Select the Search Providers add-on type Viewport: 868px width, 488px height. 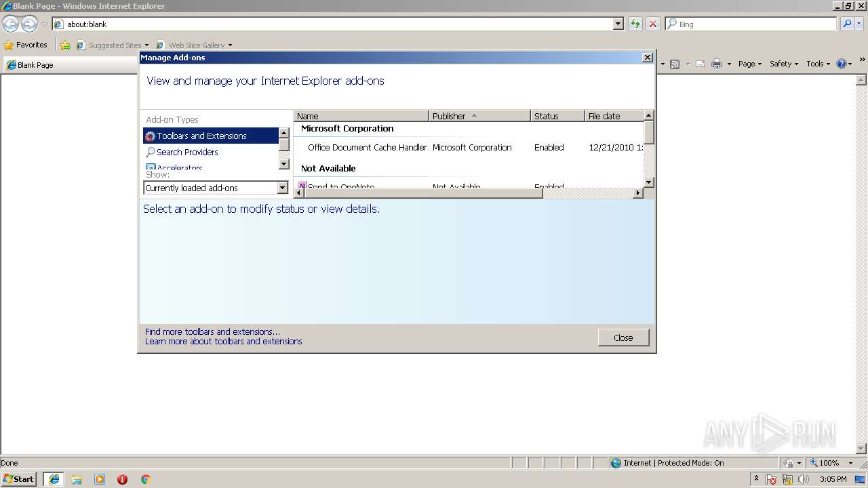point(211,152)
